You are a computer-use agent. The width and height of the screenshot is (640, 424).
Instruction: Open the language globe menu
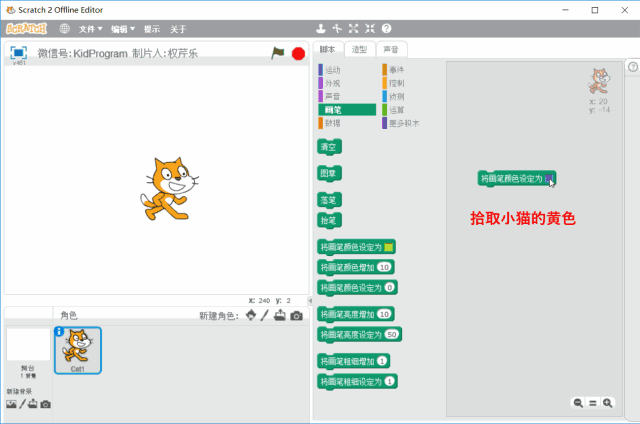coord(65,29)
